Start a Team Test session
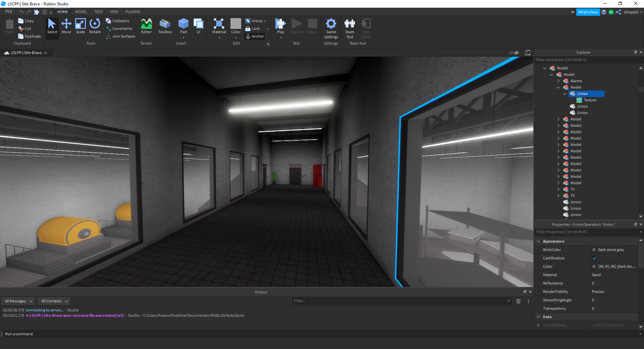 tap(350, 29)
